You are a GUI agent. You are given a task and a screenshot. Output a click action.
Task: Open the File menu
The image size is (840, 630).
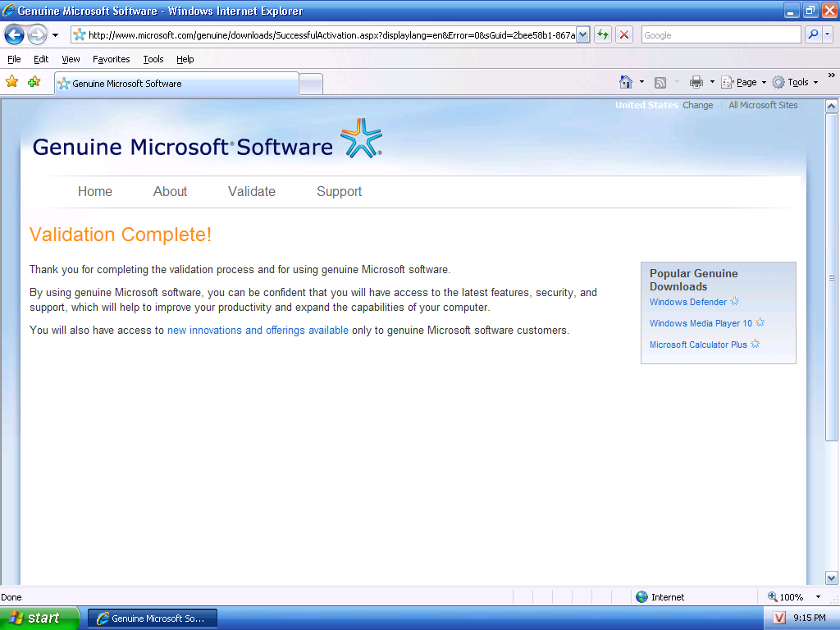[x=14, y=59]
